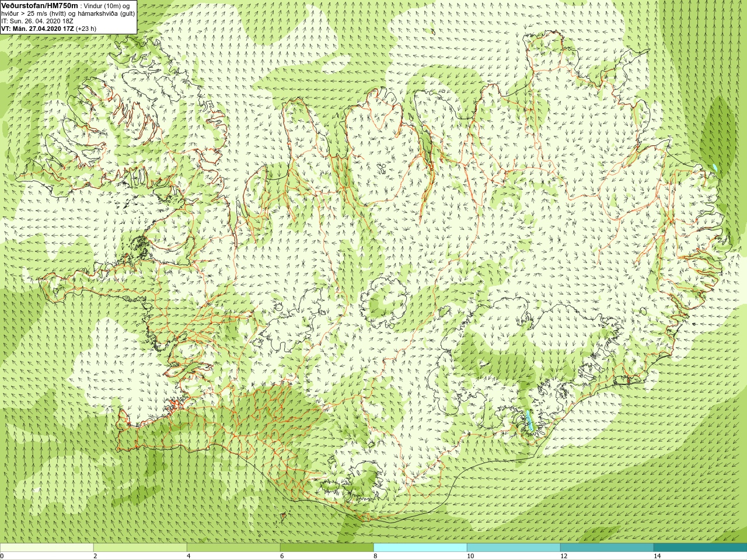Select the 2–4 m/s light green color swatch
The image size is (747, 560).
pyautogui.click(x=140, y=548)
